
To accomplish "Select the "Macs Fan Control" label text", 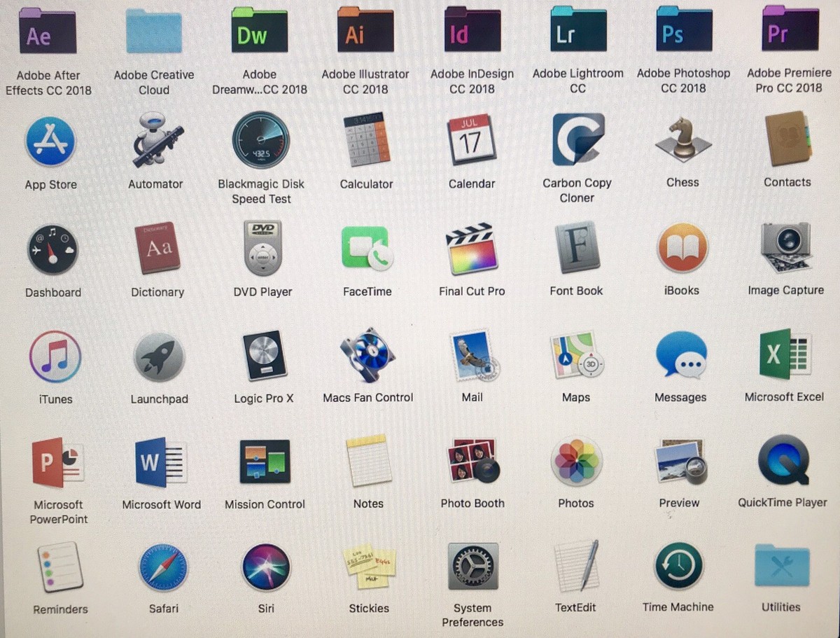I will [x=368, y=397].
